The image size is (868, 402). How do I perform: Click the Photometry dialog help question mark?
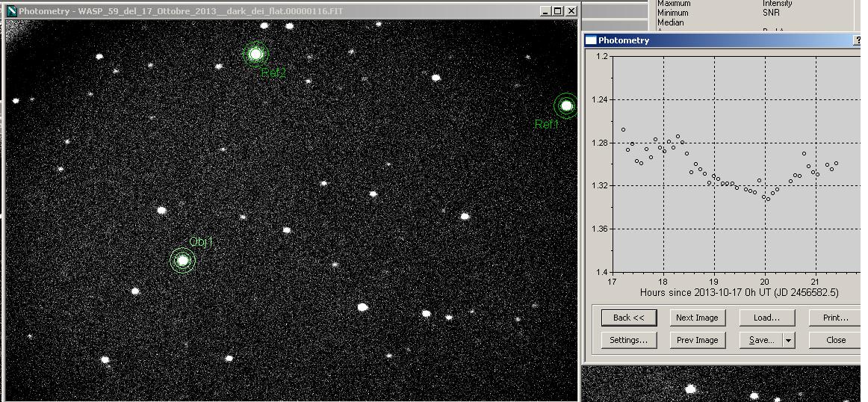click(x=857, y=40)
